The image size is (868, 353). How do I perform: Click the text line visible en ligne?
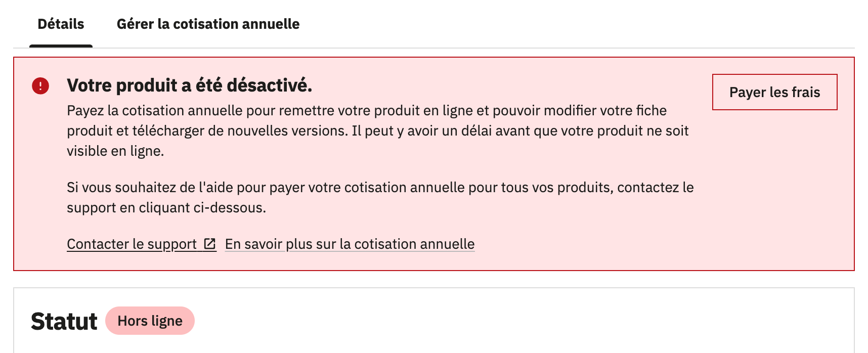pyautogui.click(x=115, y=151)
